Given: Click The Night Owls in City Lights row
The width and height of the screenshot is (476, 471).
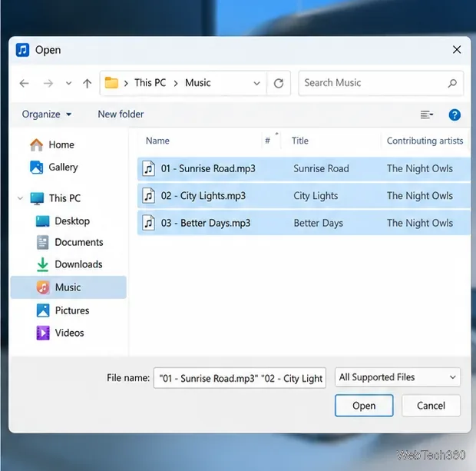Looking at the screenshot, I should pos(419,196).
